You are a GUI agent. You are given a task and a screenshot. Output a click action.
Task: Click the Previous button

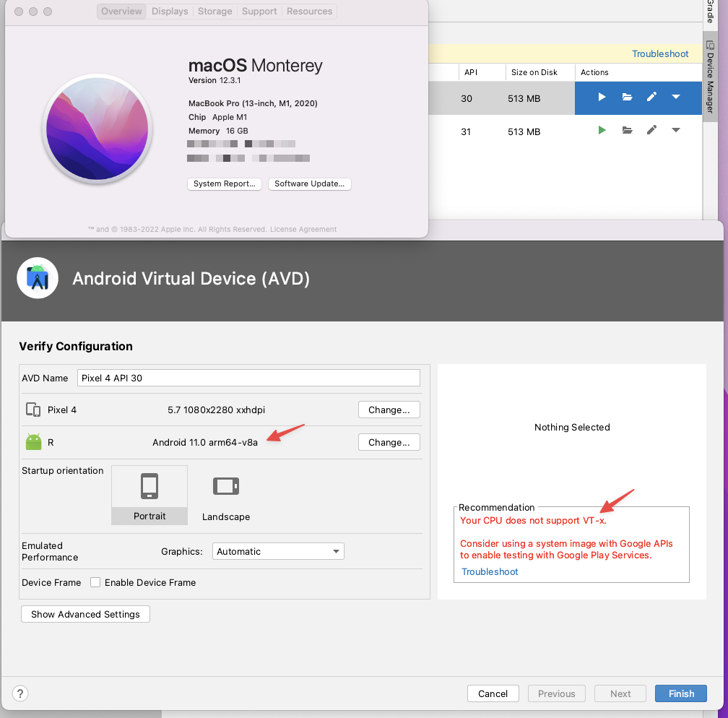point(556,693)
